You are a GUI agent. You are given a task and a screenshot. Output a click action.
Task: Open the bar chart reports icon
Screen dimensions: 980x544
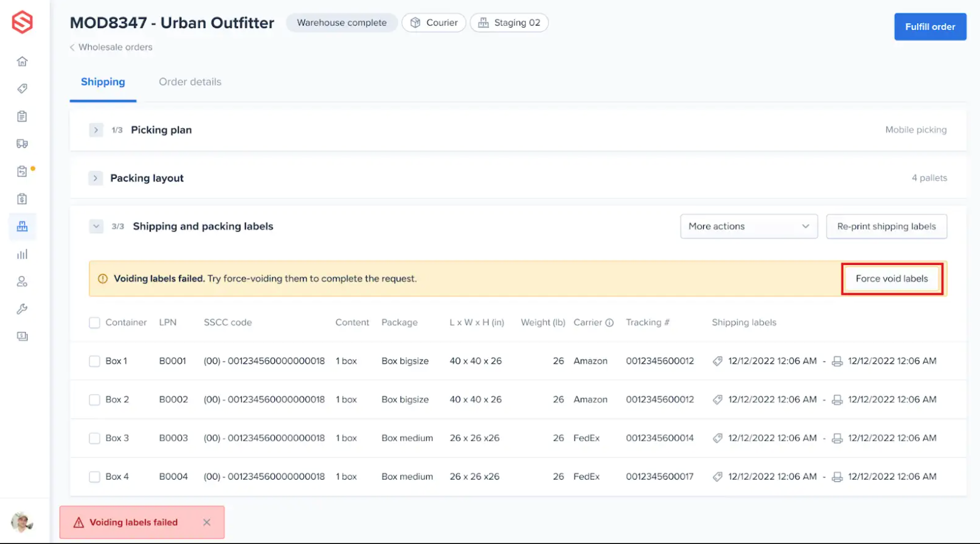pyautogui.click(x=22, y=254)
